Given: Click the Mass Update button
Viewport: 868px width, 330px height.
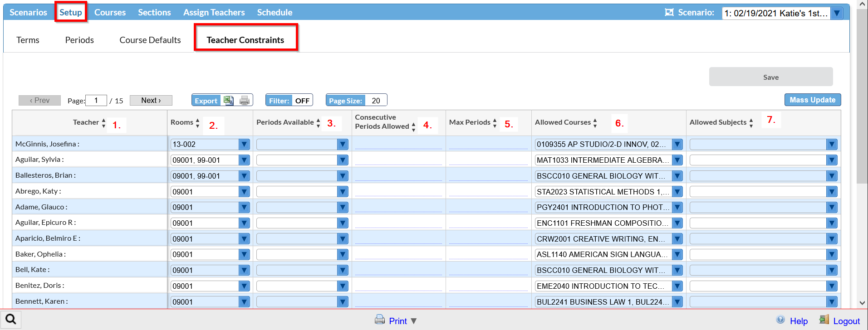Looking at the screenshot, I should click(x=813, y=100).
